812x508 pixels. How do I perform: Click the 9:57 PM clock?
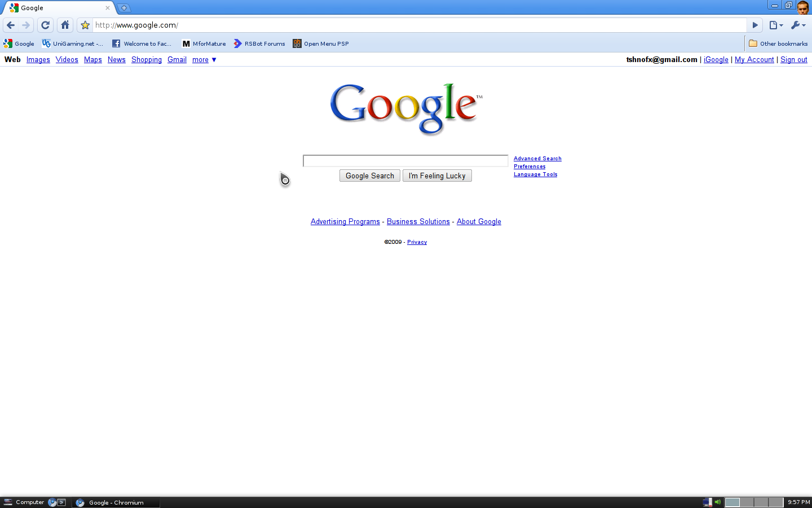point(798,502)
